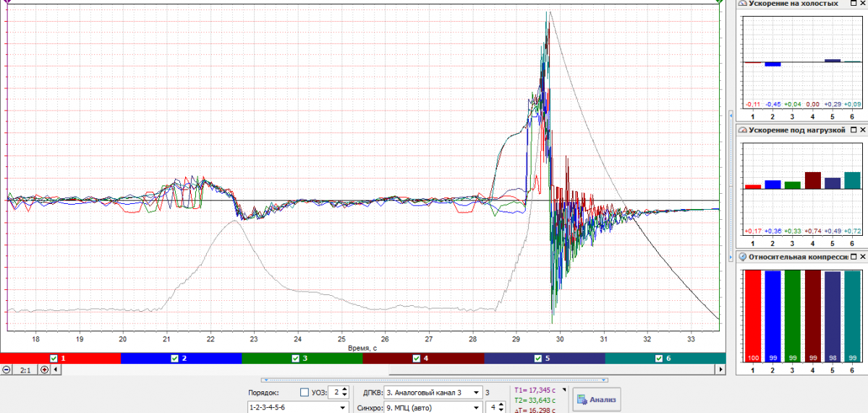Click the Ускорение под нагрузкой panel icon
The height and width of the screenshot is (413, 868).
click(x=742, y=130)
